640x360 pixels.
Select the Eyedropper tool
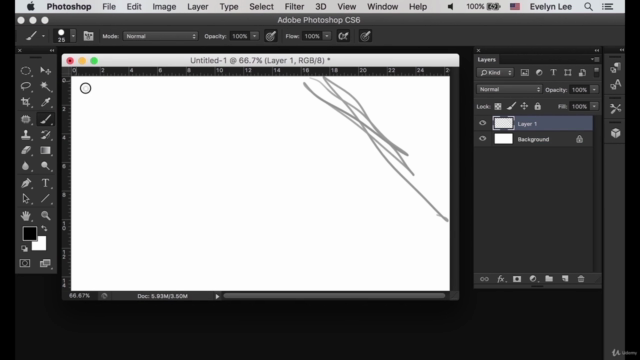tap(45, 102)
